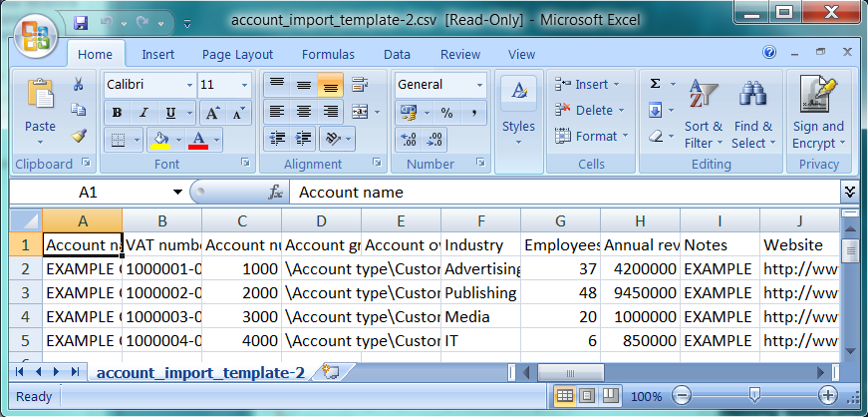Click the AutoSum sigma icon
This screenshot has height=417, width=868.
pyautogui.click(x=655, y=84)
